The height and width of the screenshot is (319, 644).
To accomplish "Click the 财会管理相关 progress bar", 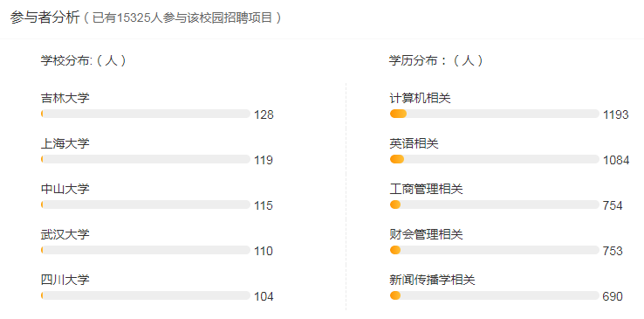I will [495, 250].
